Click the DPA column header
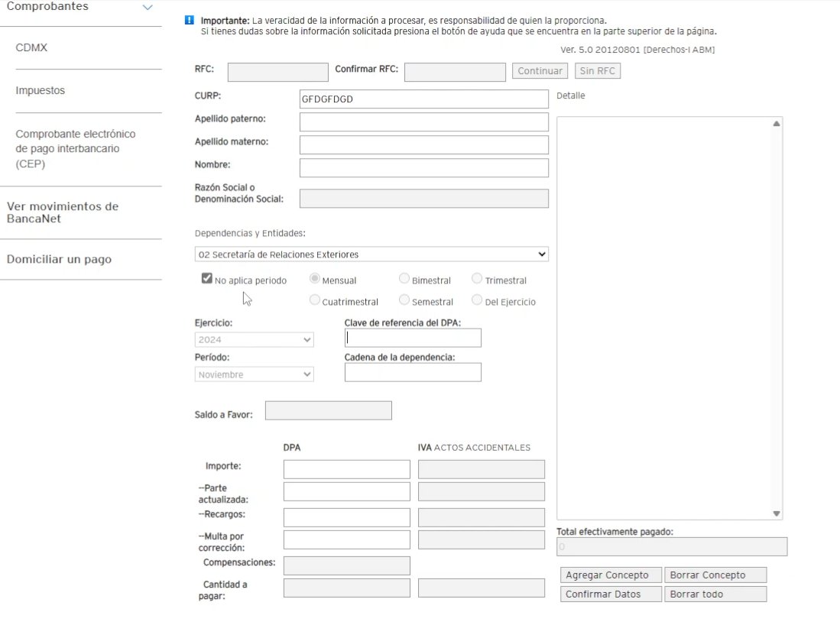The width and height of the screenshot is (840, 622). [292, 447]
